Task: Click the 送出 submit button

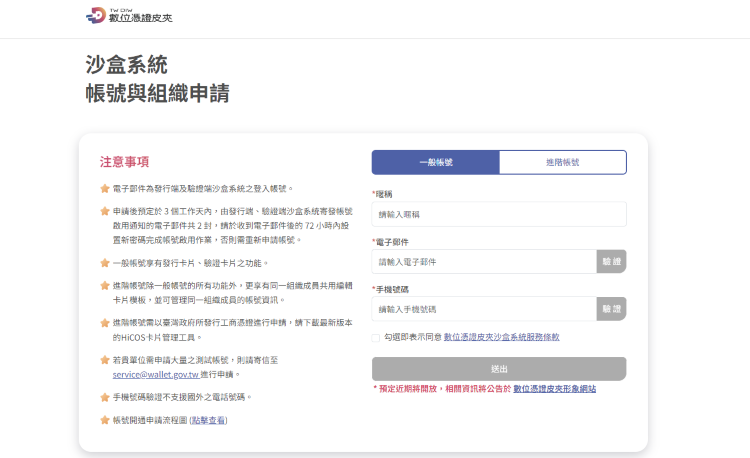Action: tap(499, 369)
